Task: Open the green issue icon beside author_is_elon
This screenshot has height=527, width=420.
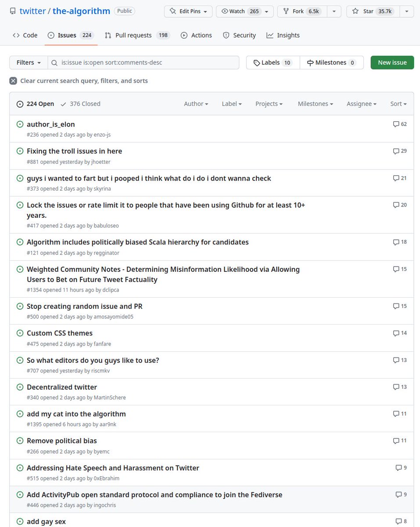Action: 20,124
